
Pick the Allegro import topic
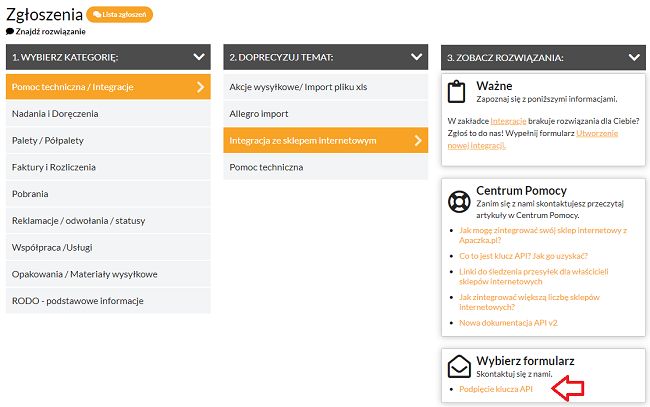258,114
